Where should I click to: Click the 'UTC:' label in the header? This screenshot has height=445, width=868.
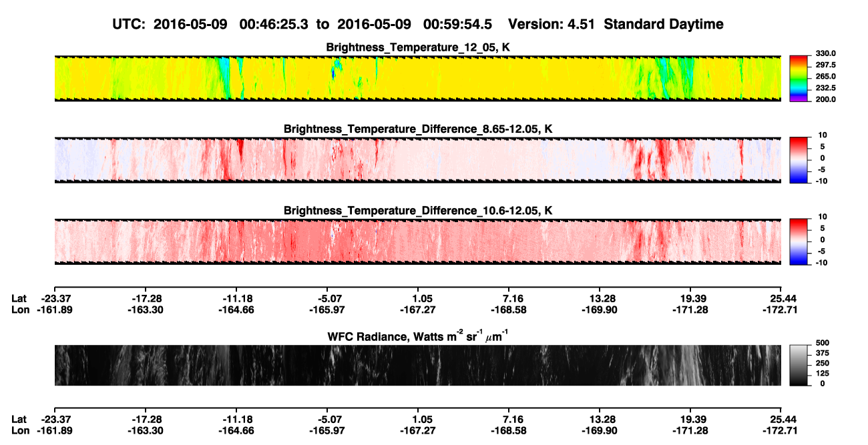[130, 24]
